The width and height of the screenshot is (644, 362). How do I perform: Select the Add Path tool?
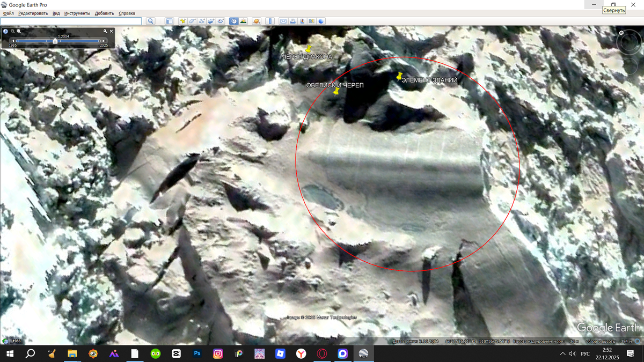(x=202, y=21)
